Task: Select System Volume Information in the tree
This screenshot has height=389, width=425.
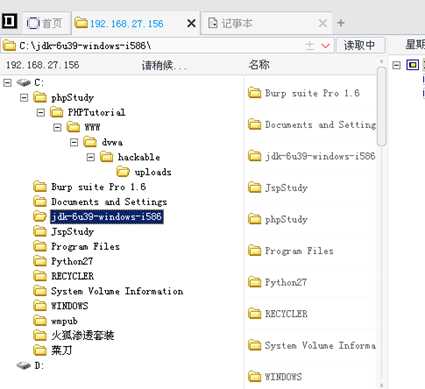Action: point(108,291)
